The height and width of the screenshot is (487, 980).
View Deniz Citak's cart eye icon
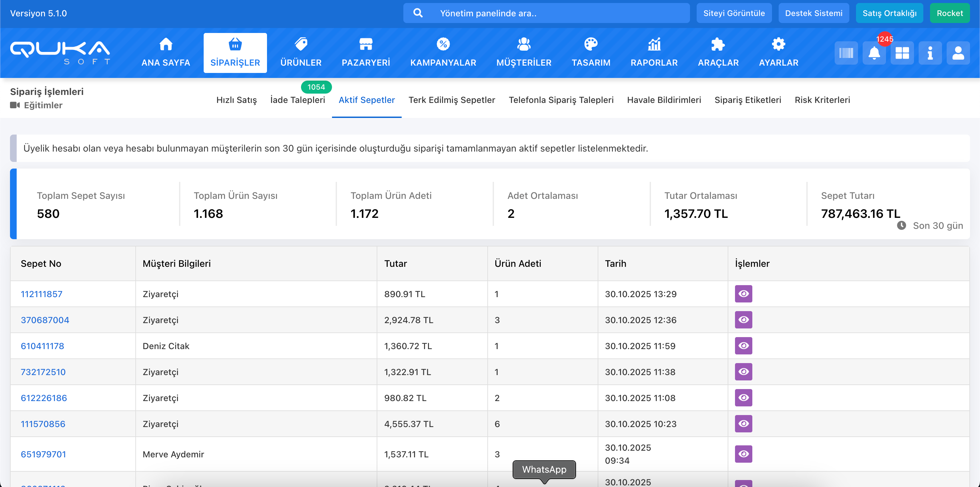coord(743,346)
